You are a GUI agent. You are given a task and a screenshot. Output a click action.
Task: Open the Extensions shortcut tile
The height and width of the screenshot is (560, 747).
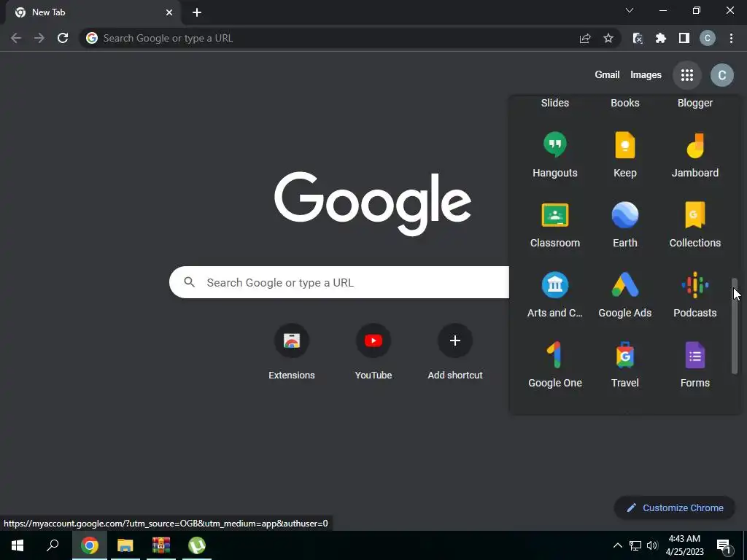point(292,352)
